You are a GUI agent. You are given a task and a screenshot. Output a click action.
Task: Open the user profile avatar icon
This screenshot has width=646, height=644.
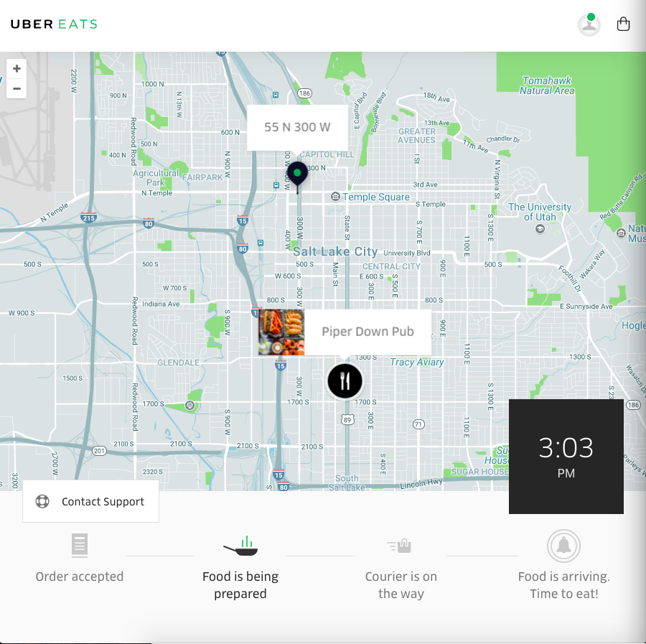tap(589, 24)
